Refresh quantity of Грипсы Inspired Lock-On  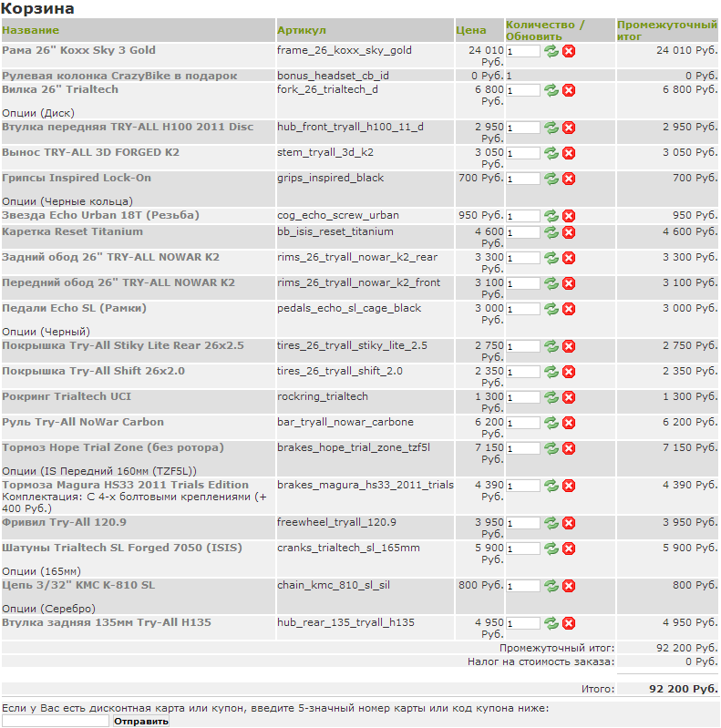point(551,179)
